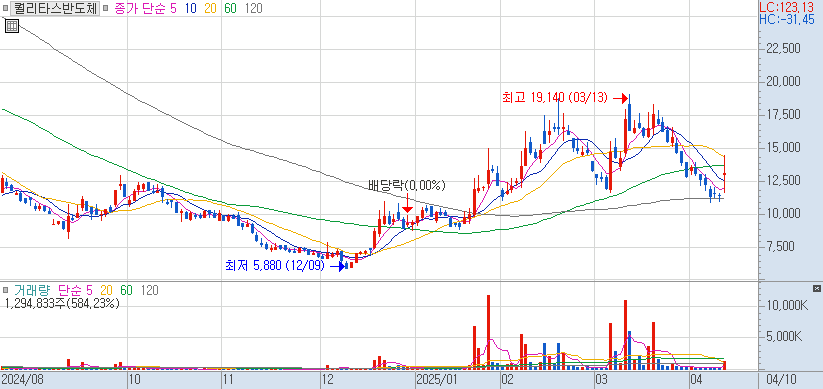The image size is (823, 389).
Task: Click the 1,294,833주(584,23%) volume value
Action: (x=62, y=303)
